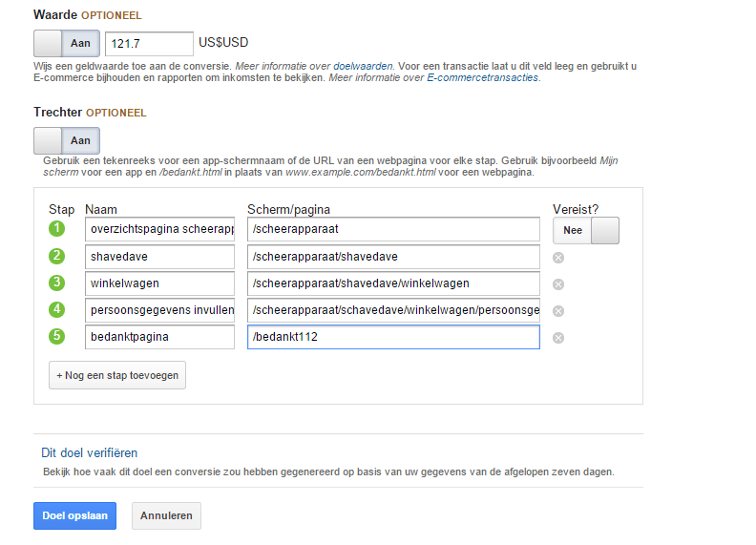756x545 pixels.
Task: Add another step with Nog een stap toevoegen
Action: [117, 375]
